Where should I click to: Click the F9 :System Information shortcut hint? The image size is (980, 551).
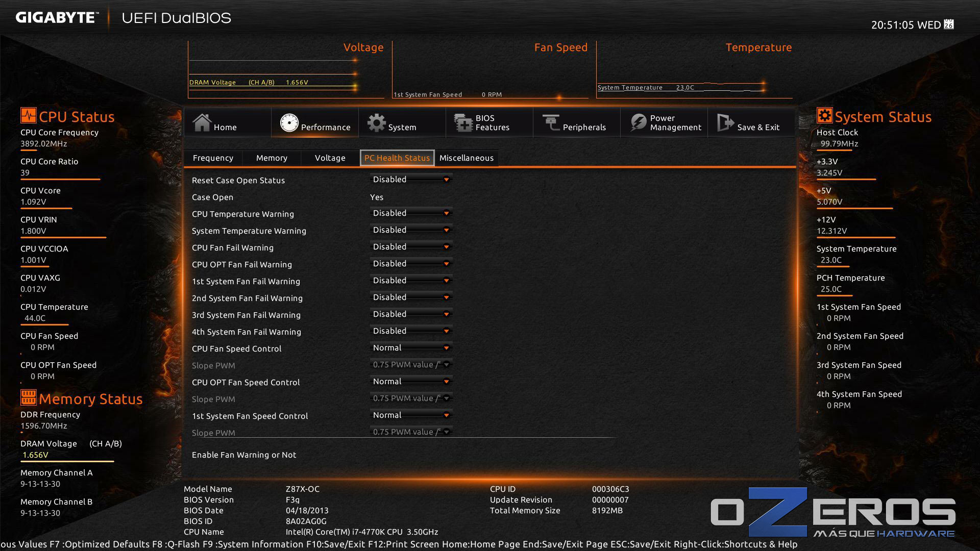(x=253, y=544)
